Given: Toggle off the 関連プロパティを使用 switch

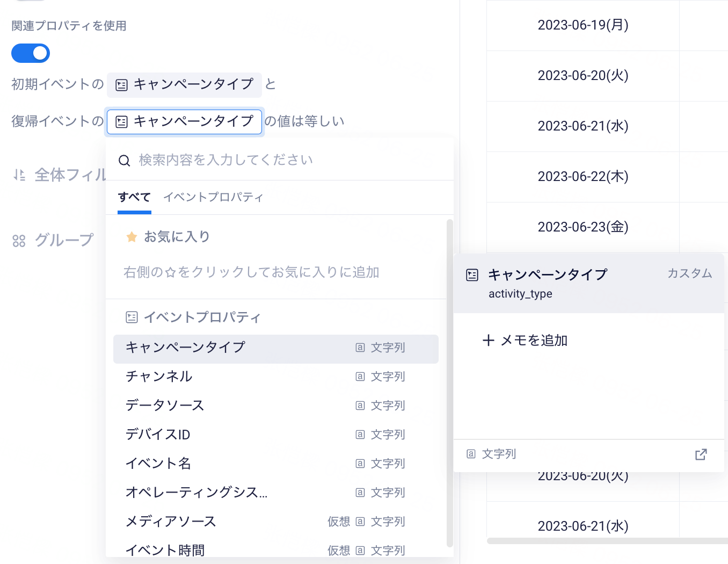Looking at the screenshot, I should click(31, 53).
